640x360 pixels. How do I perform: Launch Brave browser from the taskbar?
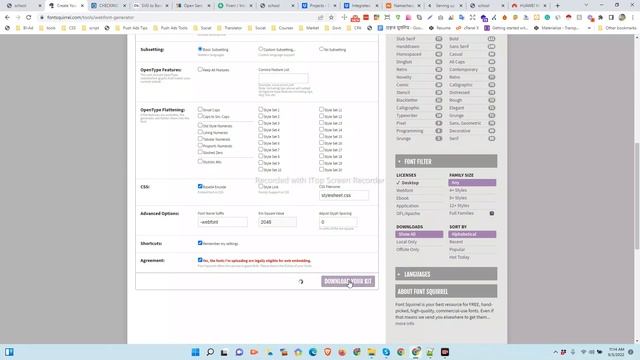[x=327, y=352]
